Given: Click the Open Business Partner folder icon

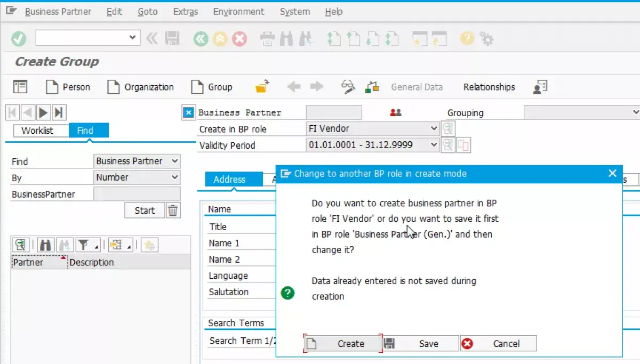Looking at the screenshot, I should pos(262,87).
